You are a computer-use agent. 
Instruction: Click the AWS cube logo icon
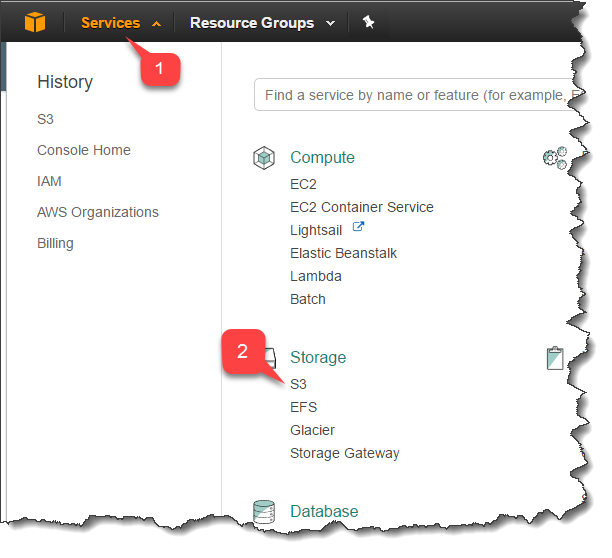click(35, 22)
